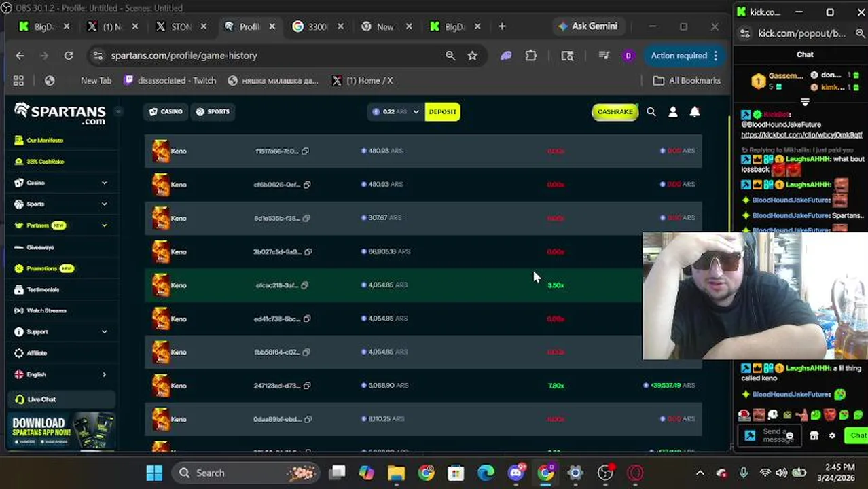868x489 pixels.
Task: Open File Explorer from the taskbar
Action: 396,473
